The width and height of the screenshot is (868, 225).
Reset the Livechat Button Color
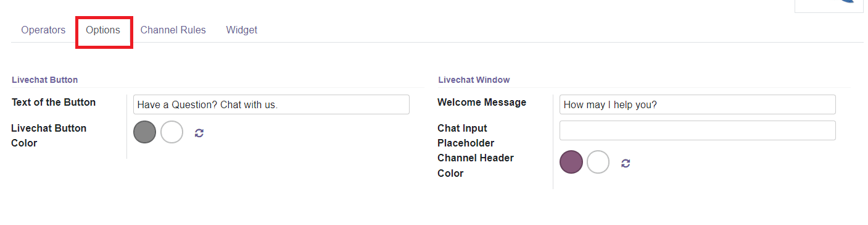[199, 133]
